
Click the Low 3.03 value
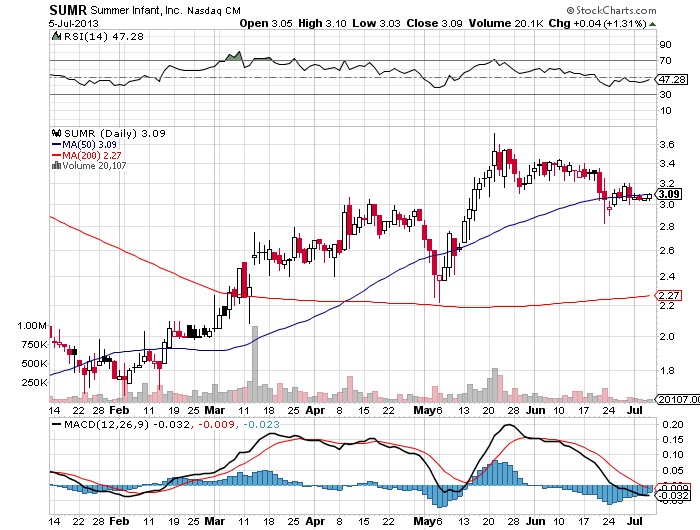pos(376,23)
